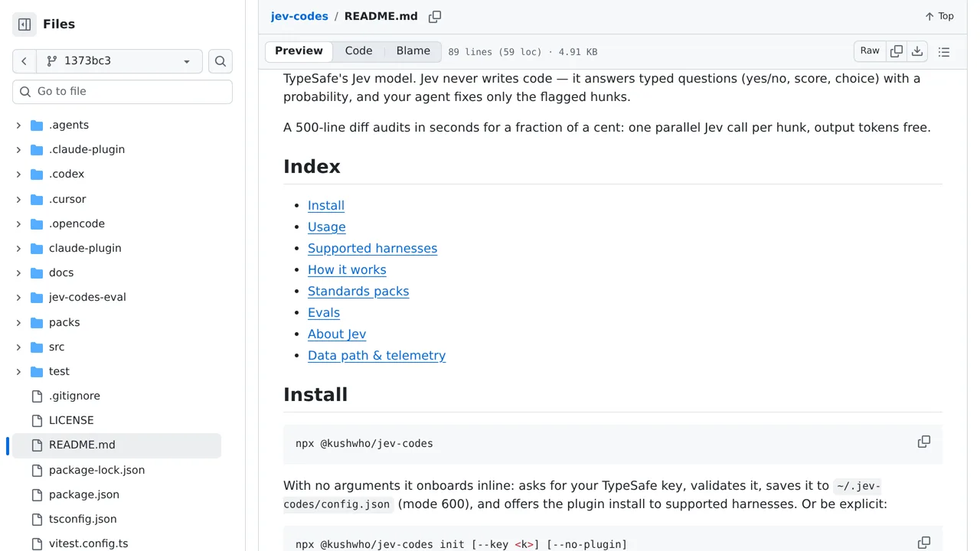
Task: Expand the claude-plugin folder chevron
Action: click(x=18, y=249)
